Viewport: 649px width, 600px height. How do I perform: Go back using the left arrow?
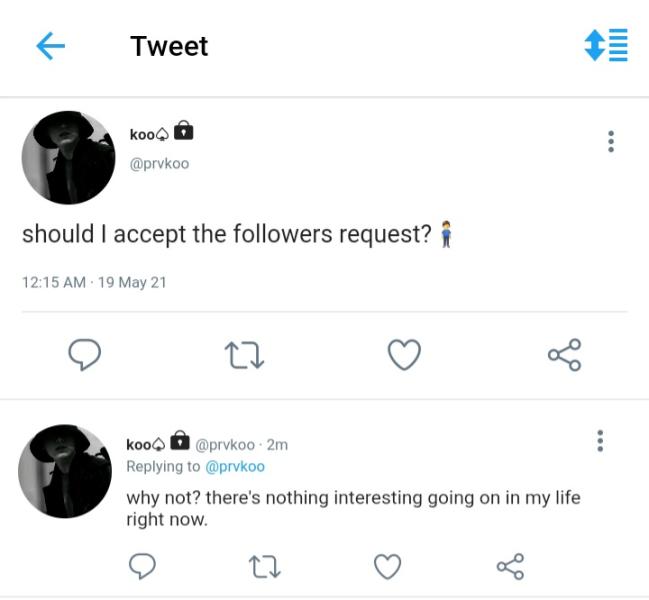pyautogui.click(x=50, y=46)
